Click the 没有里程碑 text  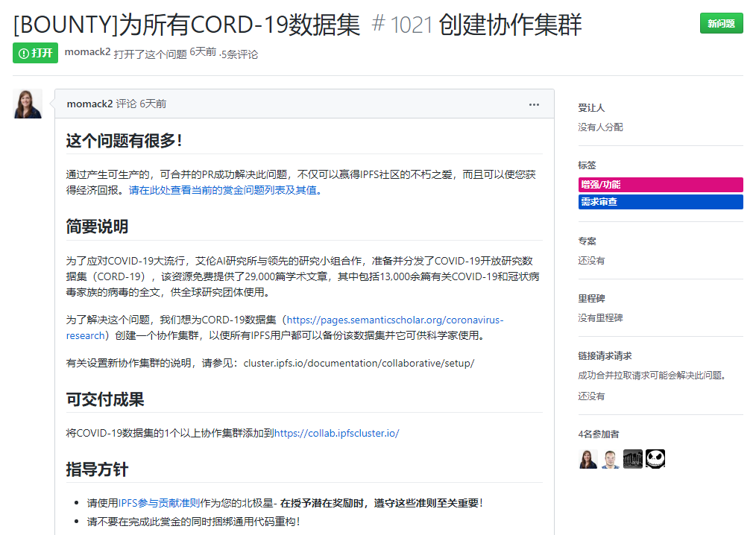point(600,318)
